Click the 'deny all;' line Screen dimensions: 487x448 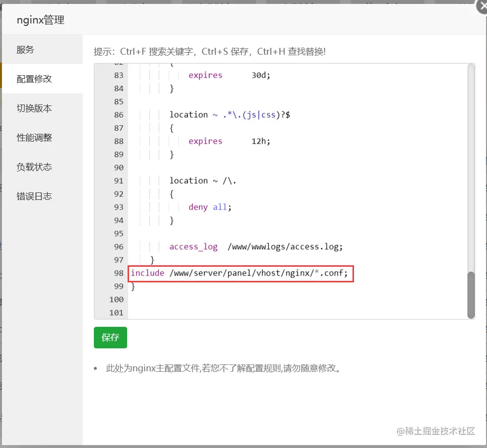210,207
